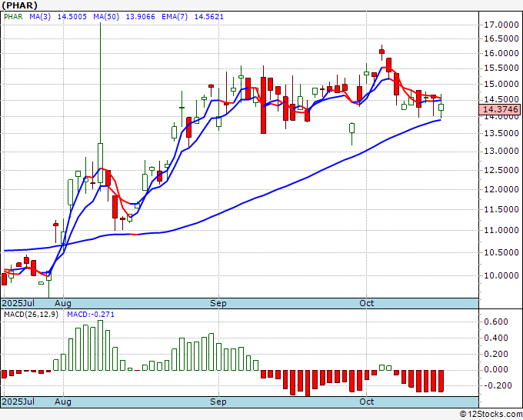Image resolution: width=523 pixels, height=420 pixels.
Task: Select the EMA(7) legend label
Action: tap(175, 17)
